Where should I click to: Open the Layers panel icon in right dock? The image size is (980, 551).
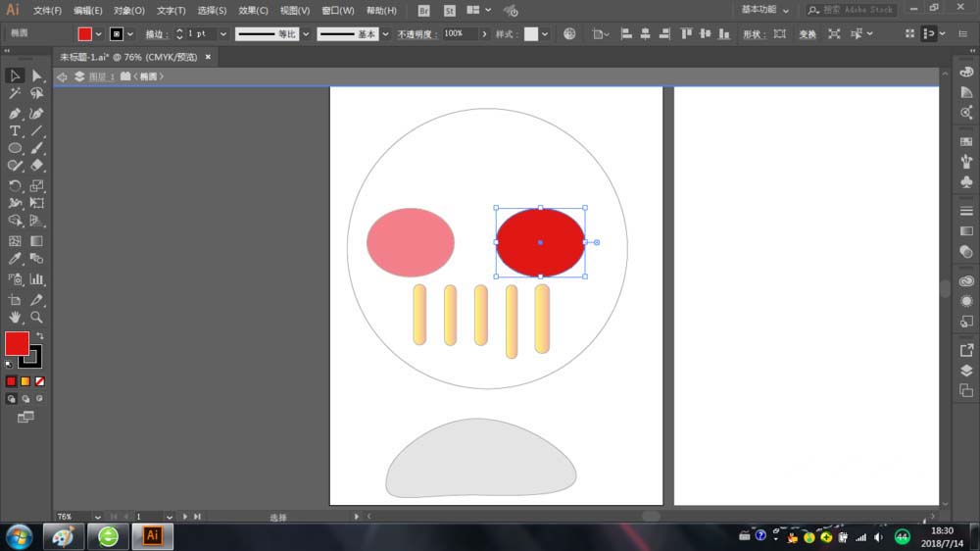tap(966, 370)
